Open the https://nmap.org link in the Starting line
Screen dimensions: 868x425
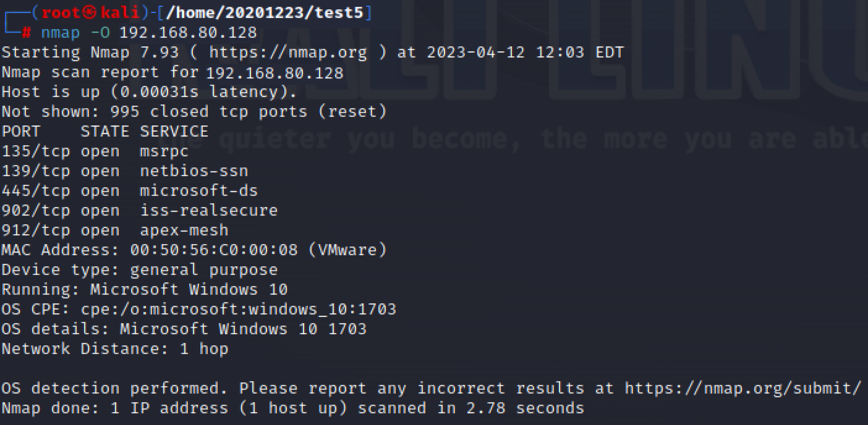287,53
